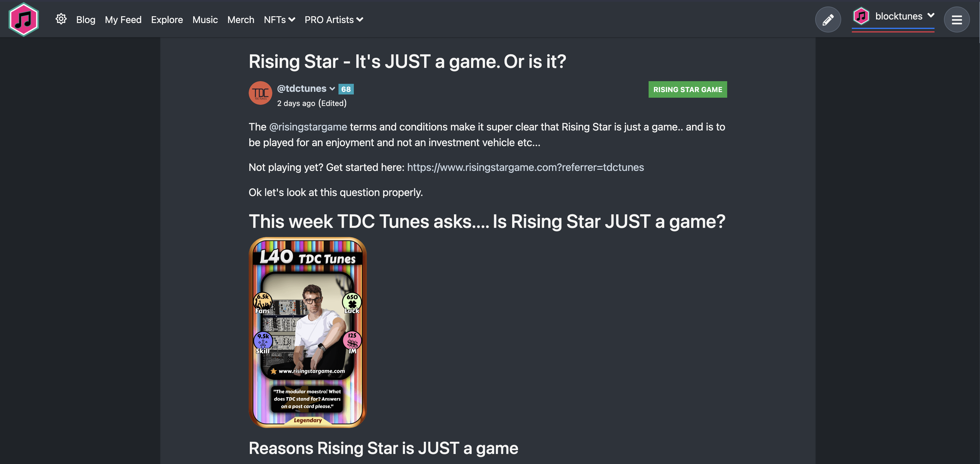Open the Music navigation item
Image resolution: width=980 pixels, height=464 pixels.
tap(205, 20)
